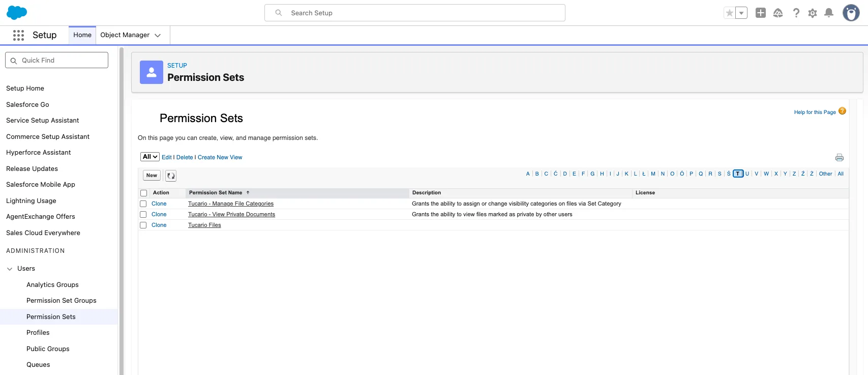Open Salesforce Go in the sidebar

[x=28, y=105]
